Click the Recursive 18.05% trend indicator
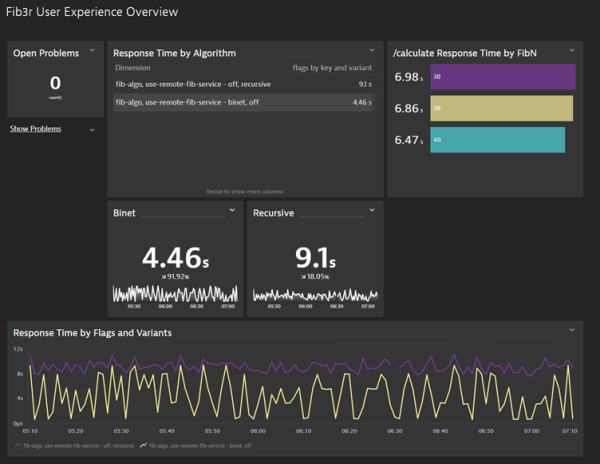600x464 pixels. tap(315, 277)
